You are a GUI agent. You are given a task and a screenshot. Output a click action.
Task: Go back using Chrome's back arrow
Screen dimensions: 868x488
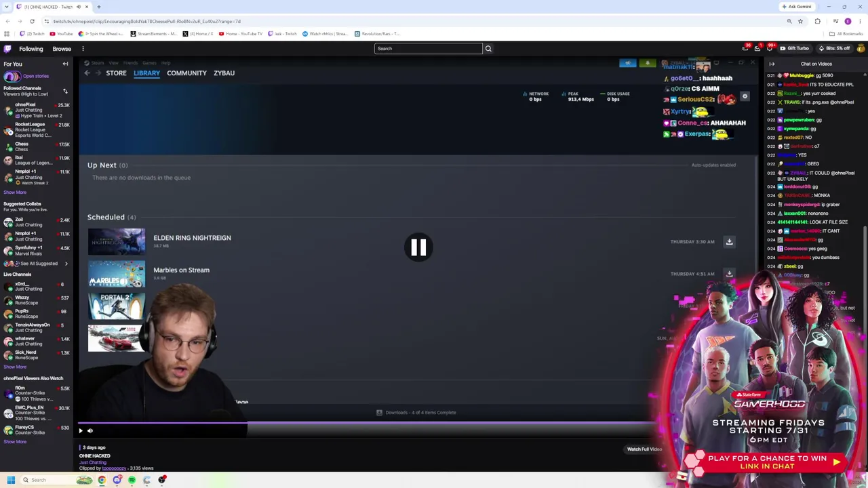click(7, 21)
